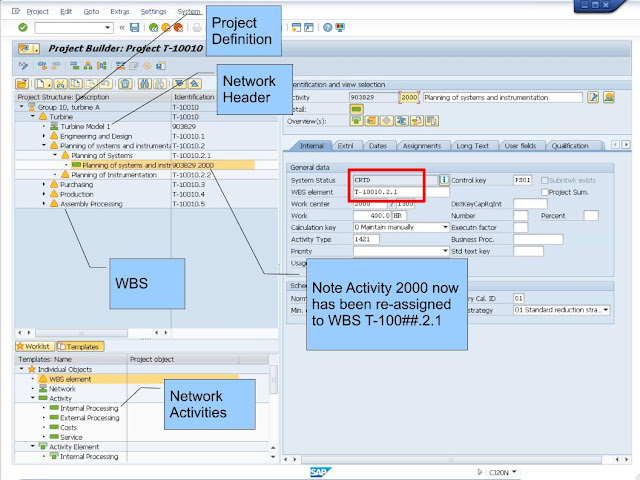
Task: Open the Settings menu
Action: click(153, 11)
